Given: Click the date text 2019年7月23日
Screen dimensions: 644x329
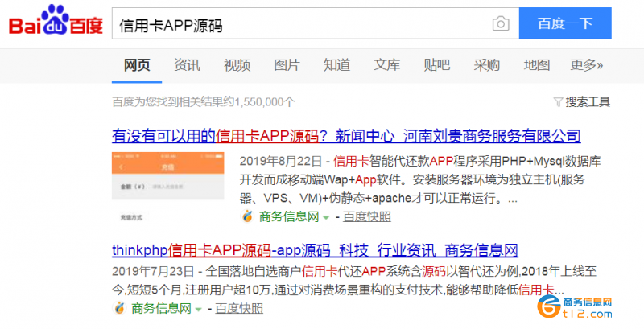Looking at the screenshot, I should point(153,272).
